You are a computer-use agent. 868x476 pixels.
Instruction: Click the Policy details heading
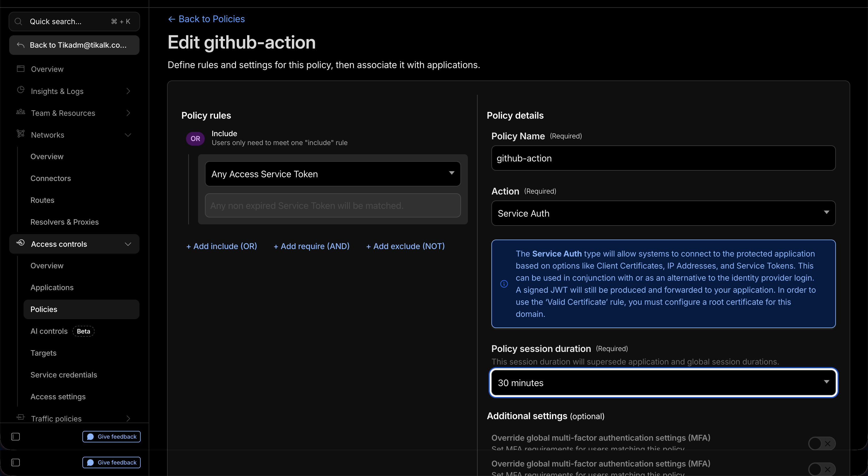click(x=515, y=116)
